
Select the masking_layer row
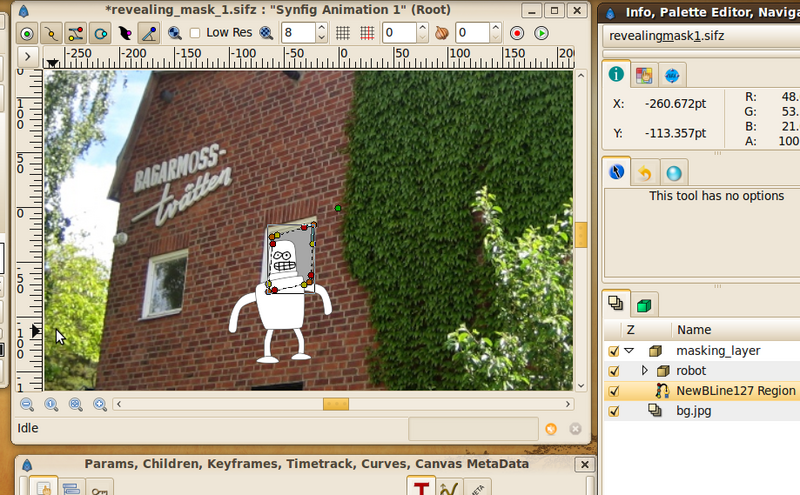tap(702, 351)
